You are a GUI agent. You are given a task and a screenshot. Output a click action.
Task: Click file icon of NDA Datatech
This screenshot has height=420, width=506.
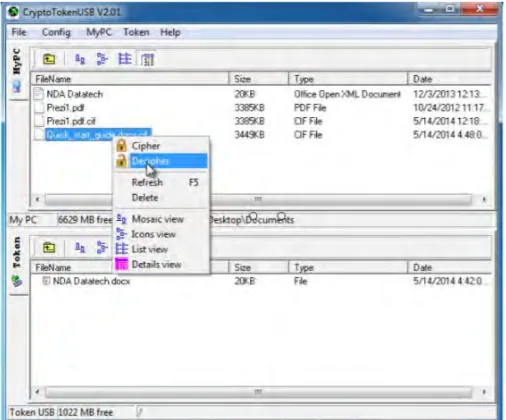click(x=39, y=94)
